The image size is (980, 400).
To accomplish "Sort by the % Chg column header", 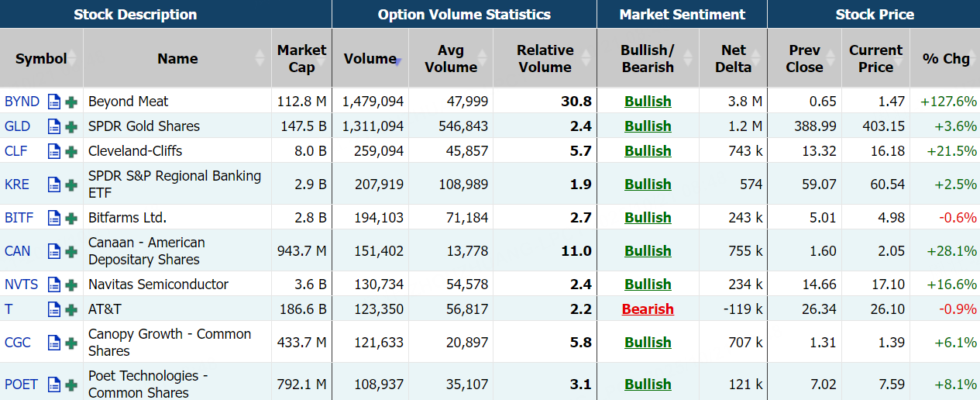I will coord(945,59).
